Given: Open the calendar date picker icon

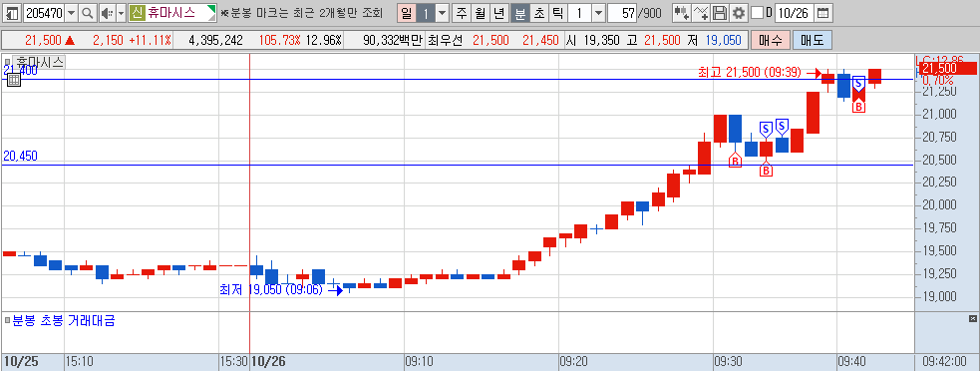Looking at the screenshot, I should (823, 13).
